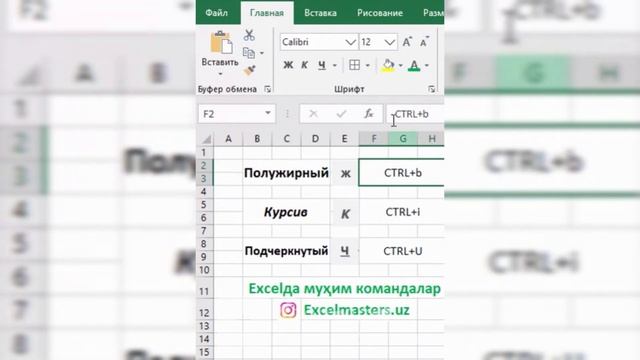Select column A header
The width and height of the screenshot is (640, 360).
[228, 139]
